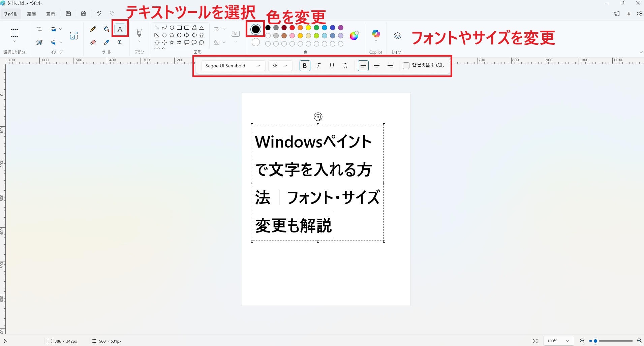Select the Magnifier tool
Image resolution: width=644 pixels, height=346 pixels.
120,42
